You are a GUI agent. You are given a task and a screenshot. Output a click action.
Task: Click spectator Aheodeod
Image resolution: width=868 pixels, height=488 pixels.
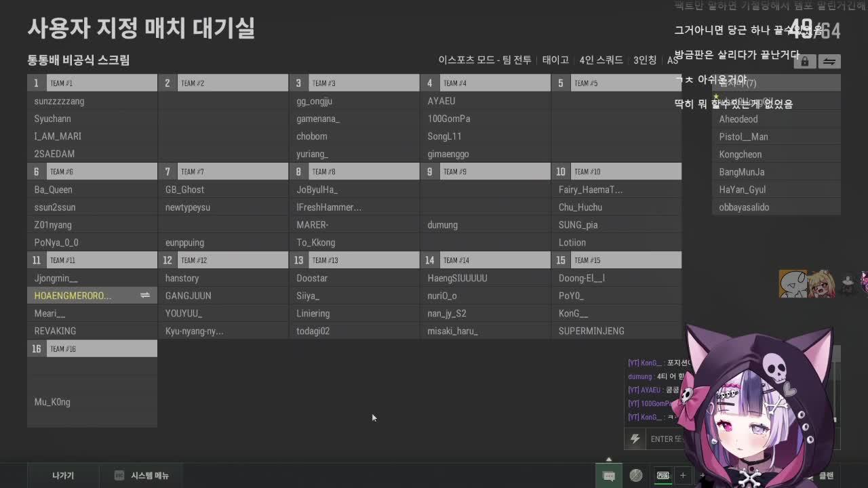pyautogui.click(x=738, y=119)
